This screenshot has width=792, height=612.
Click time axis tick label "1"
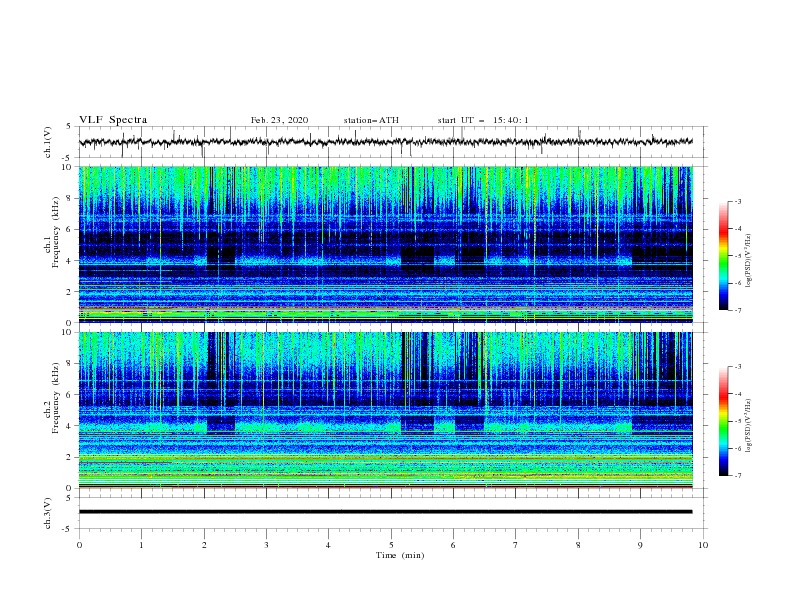click(x=141, y=545)
